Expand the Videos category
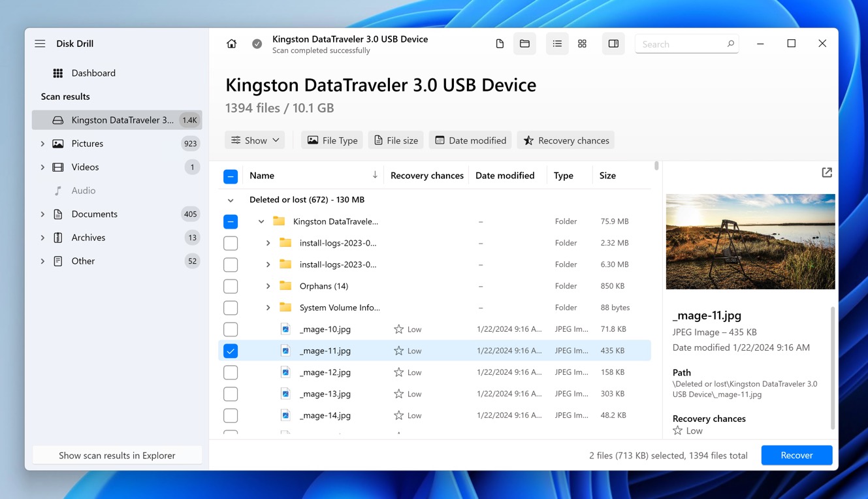The width and height of the screenshot is (868, 499). [42, 167]
